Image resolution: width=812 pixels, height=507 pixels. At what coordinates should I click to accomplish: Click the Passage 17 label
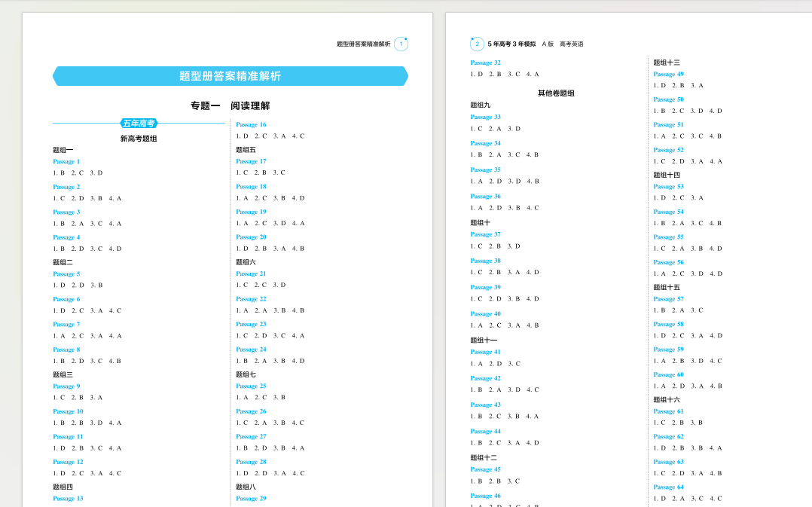tap(251, 161)
